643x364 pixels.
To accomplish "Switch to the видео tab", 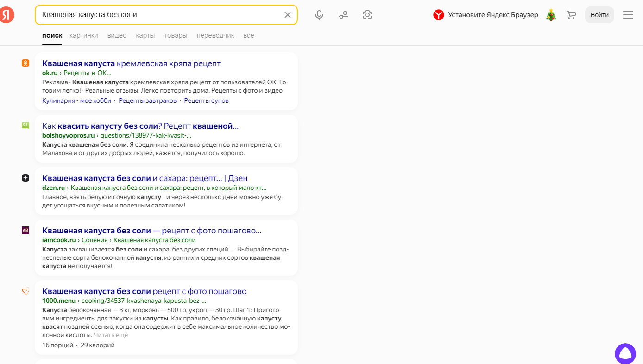I will click(117, 35).
